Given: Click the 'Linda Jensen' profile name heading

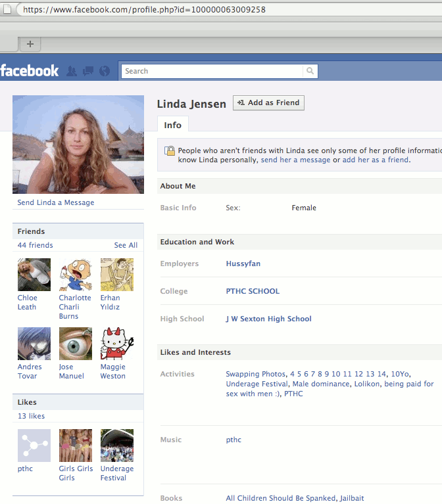Looking at the screenshot, I should tap(191, 104).
